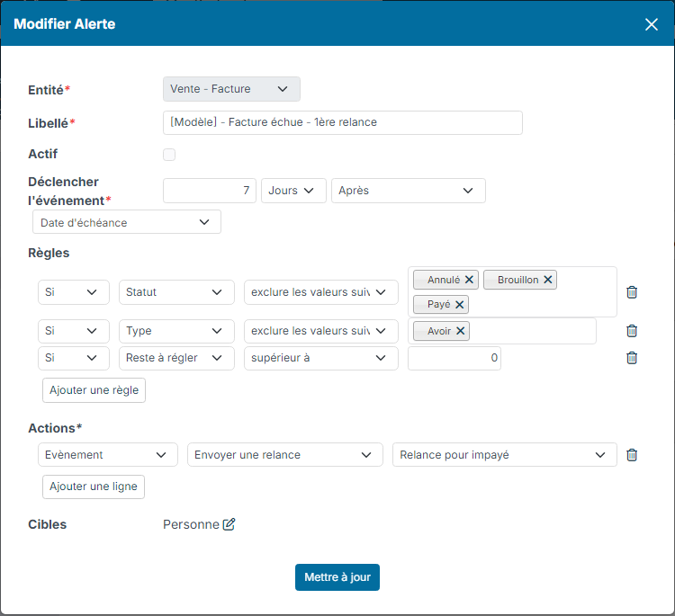Screen dimensions: 675x616
Task: Click the Règles section heading
Action: pos(49,253)
